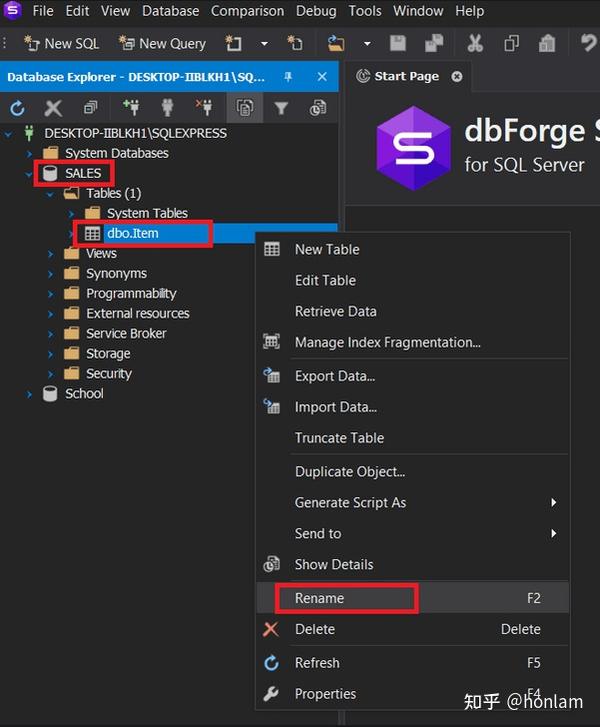Click the New Query toolbar button

point(162,44)
